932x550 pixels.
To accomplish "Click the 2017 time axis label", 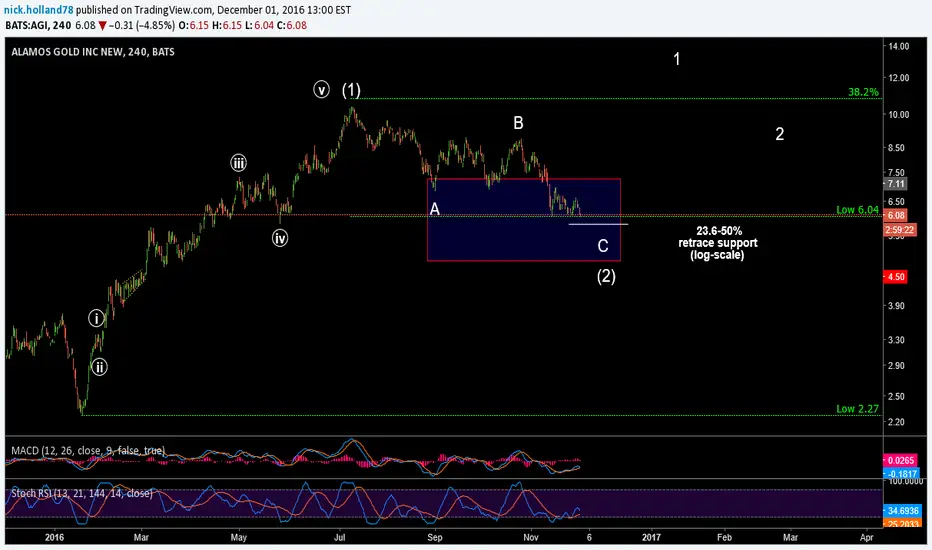I will (x=651, y=537).
